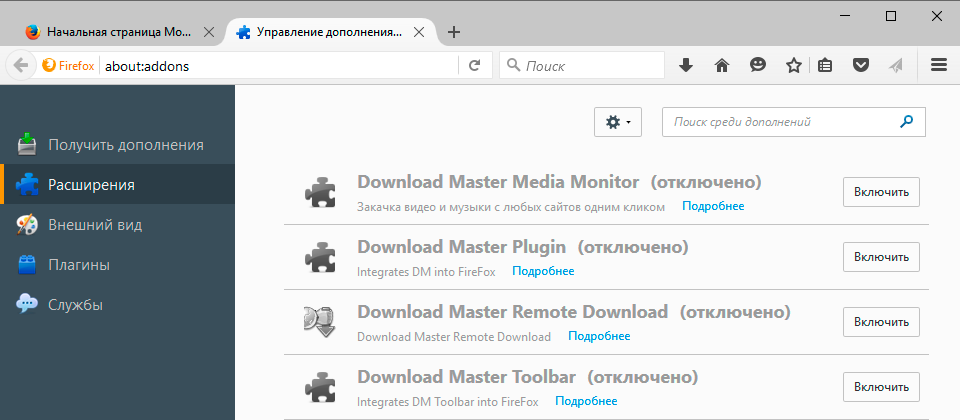This screenshot has width=960, height=420.
Task: Bookmark this page with the star icon
Action: 794,66
